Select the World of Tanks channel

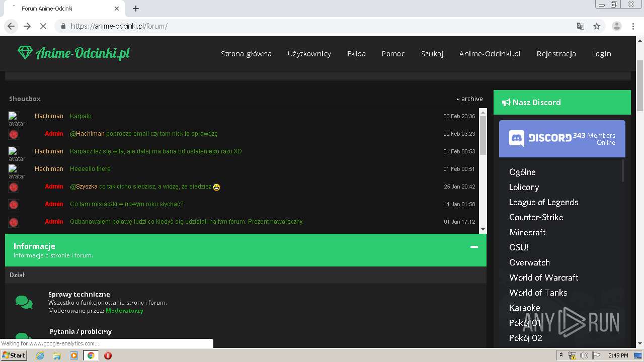[x=538, y=293]
